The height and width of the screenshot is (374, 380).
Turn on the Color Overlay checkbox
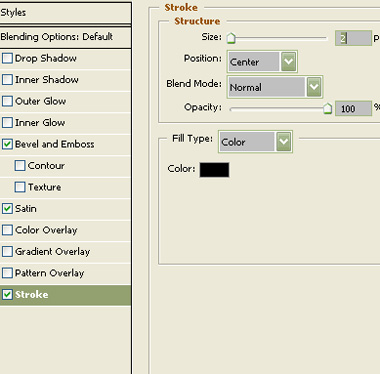(x=7, y=230)
